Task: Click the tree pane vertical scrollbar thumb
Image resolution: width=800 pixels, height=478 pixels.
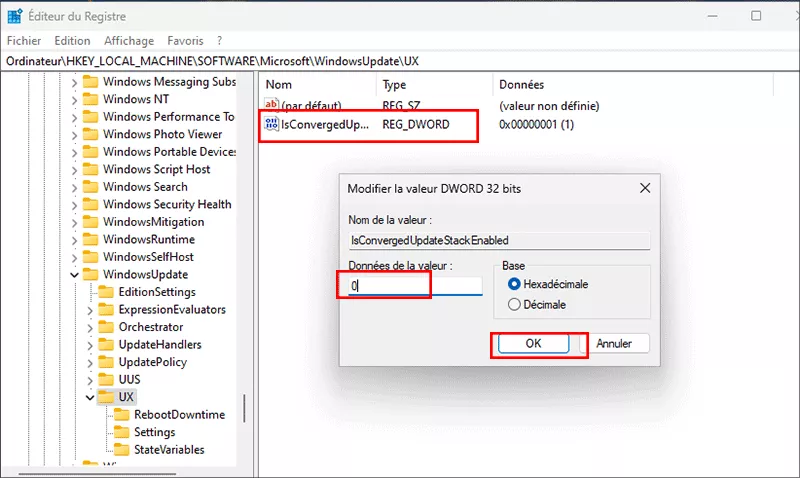Action: click(x=244, y=408)
